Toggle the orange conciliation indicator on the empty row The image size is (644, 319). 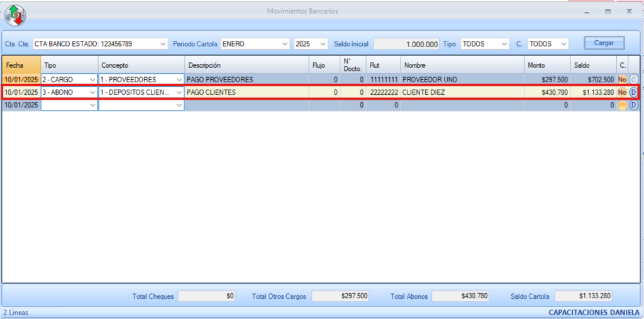[x=622, y=105]
